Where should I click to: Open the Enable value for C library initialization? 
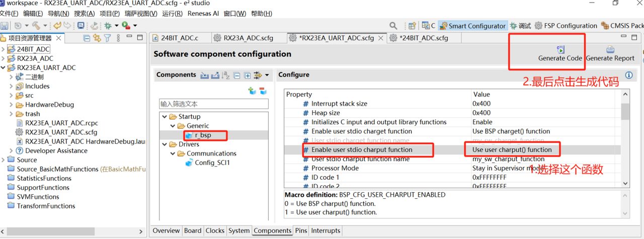546,122
